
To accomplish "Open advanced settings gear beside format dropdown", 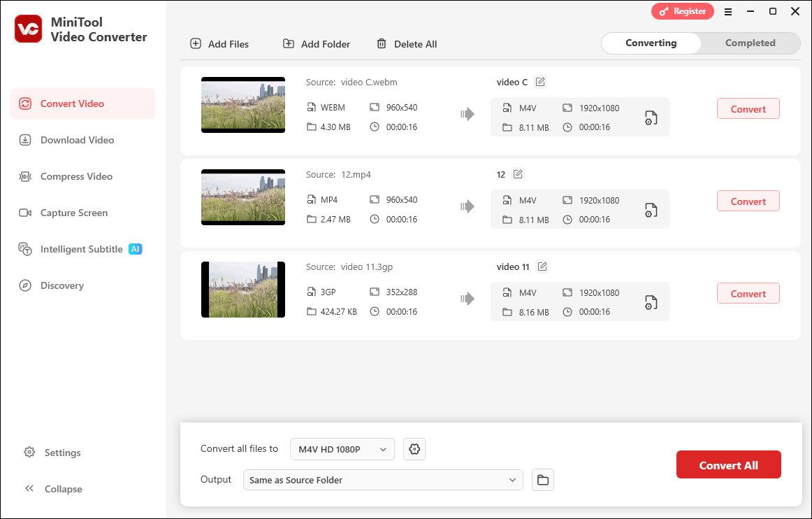I will click(x=414, y=449).
